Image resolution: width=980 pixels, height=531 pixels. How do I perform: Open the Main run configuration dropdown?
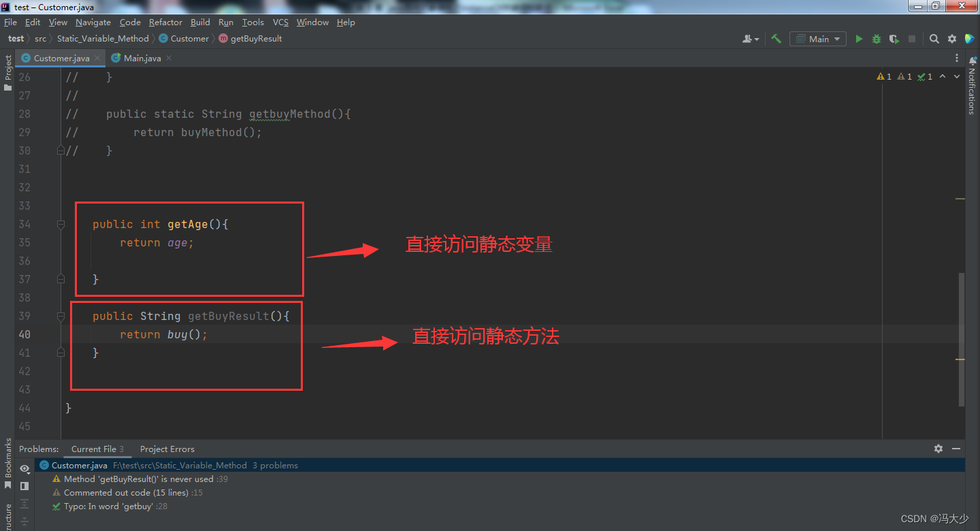[818, 39]
